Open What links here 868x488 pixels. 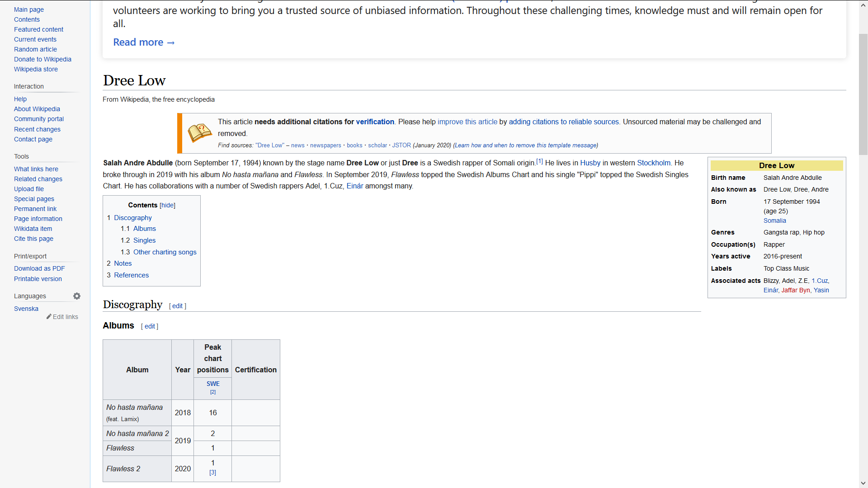36,169
